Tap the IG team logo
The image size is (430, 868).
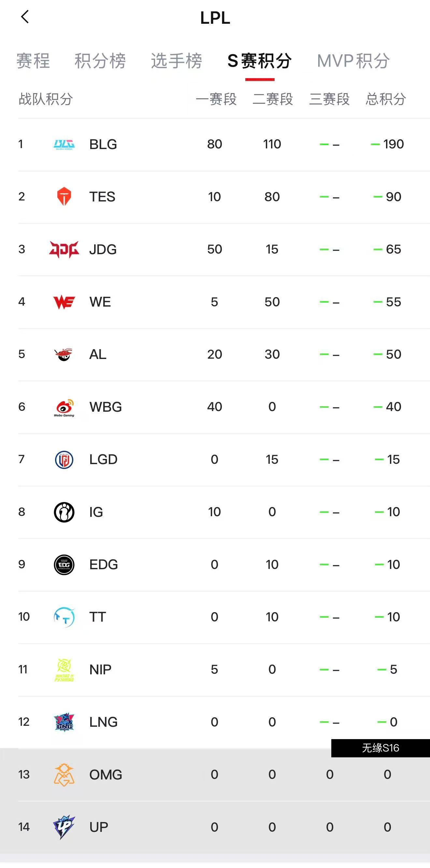tap(64, 512)
